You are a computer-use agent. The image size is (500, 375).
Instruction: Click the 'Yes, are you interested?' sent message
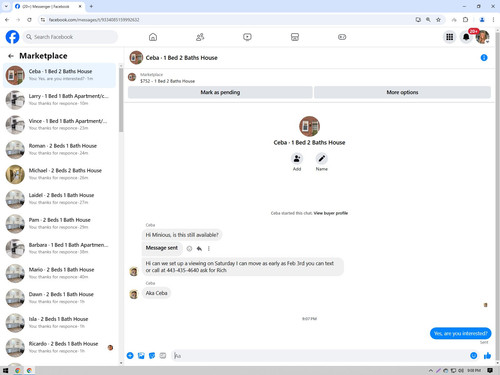(460, 333)
